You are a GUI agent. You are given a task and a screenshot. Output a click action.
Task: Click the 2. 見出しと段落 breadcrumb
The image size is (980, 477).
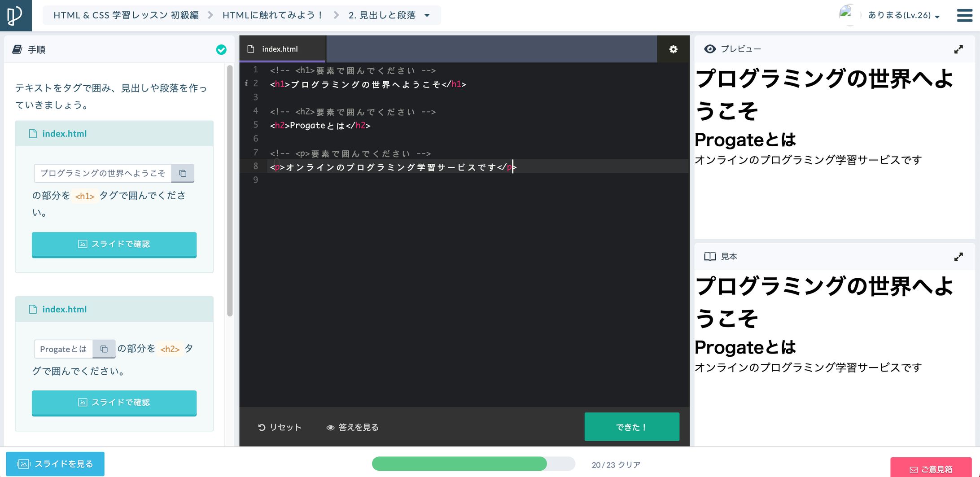point(382,15)
